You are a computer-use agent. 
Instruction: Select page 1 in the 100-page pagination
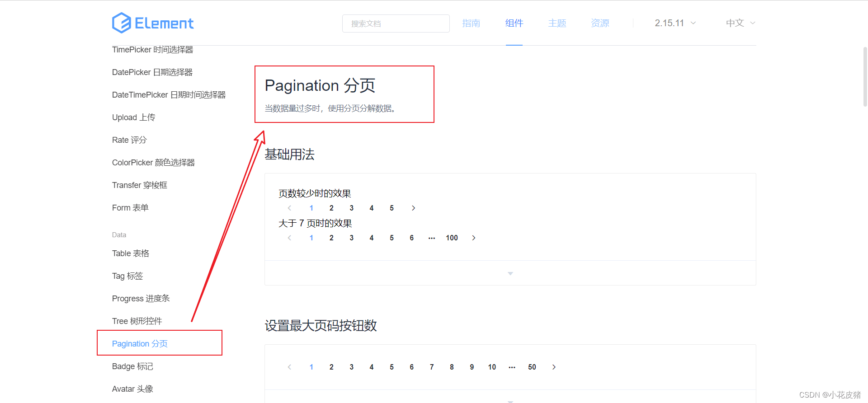(311, 238)
